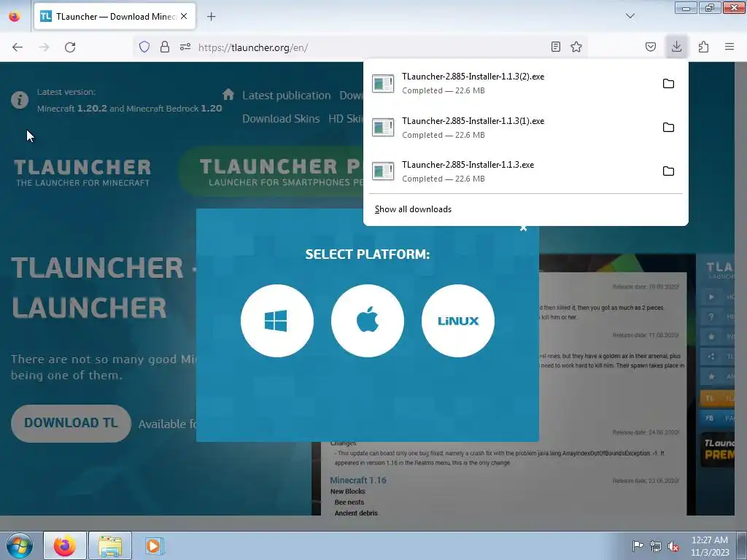Choose the Apple macOS platform icon
Image resolution: width=747 pixels, height=560 pixels.
[x=368, y=321]
